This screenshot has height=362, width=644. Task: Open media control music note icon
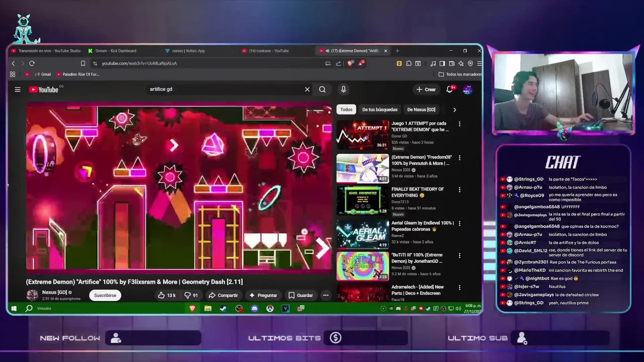[x=433, y=63]
